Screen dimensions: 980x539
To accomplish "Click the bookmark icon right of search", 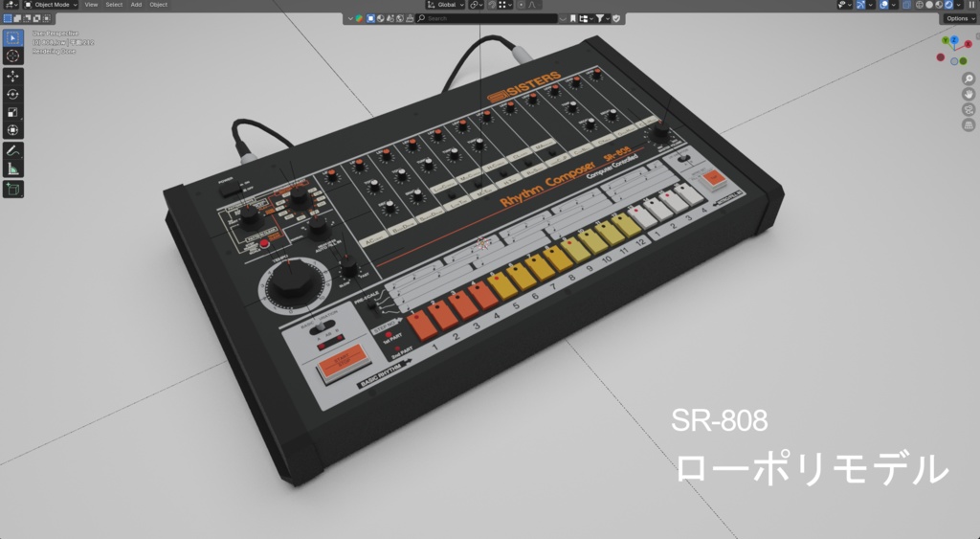I will tap(572, 18).
